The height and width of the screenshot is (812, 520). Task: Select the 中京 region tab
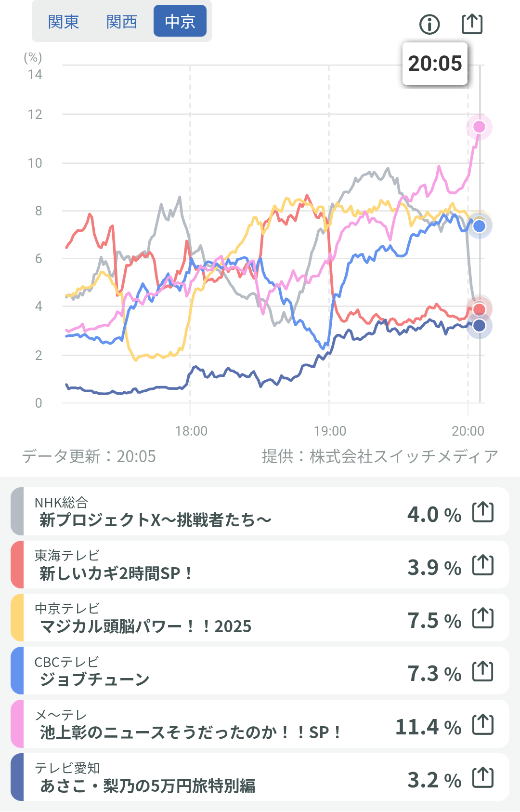tap(180, 21)
